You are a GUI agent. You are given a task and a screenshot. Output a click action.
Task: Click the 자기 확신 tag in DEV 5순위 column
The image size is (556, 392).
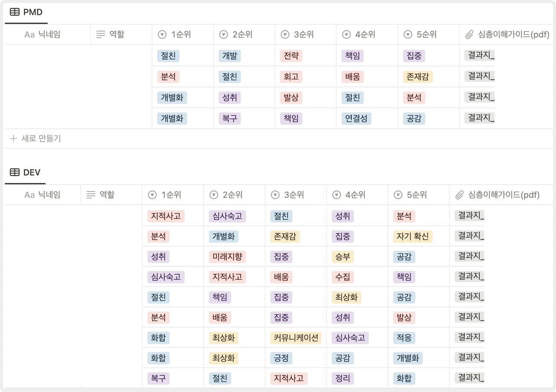pos(413,236)
